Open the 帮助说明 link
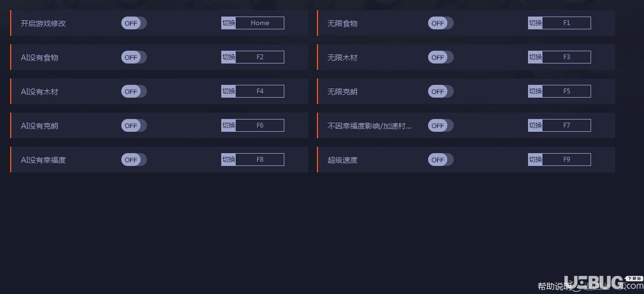Screen dimensions: 644x294 click(x=554, y=287)
